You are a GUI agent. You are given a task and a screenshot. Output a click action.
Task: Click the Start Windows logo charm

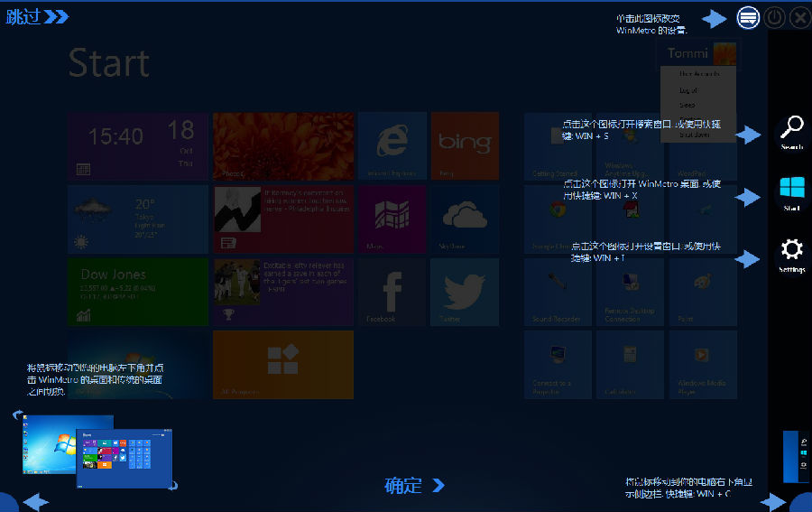click(x=791, y=192)
